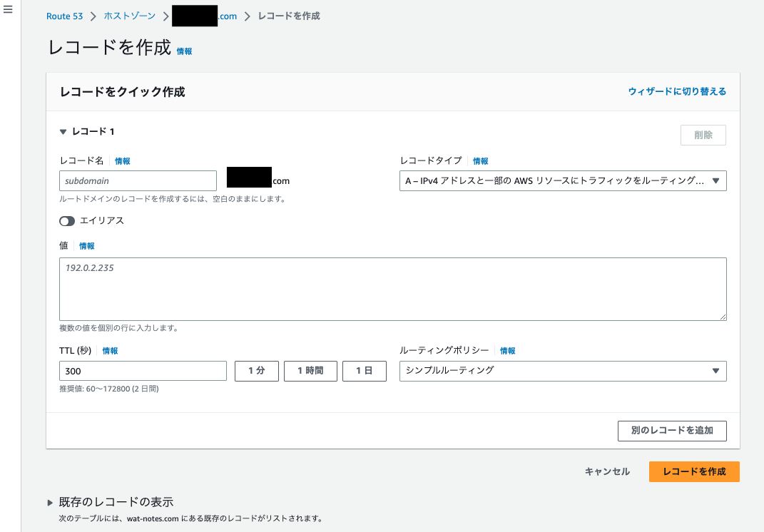Set TTL using the 1 日 button

tap(364, 371)
